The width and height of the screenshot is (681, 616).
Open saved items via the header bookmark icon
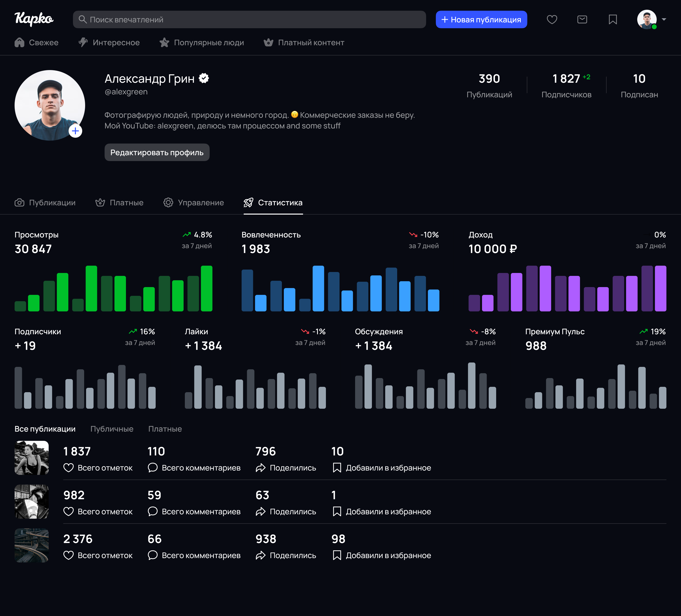point(613,20)
